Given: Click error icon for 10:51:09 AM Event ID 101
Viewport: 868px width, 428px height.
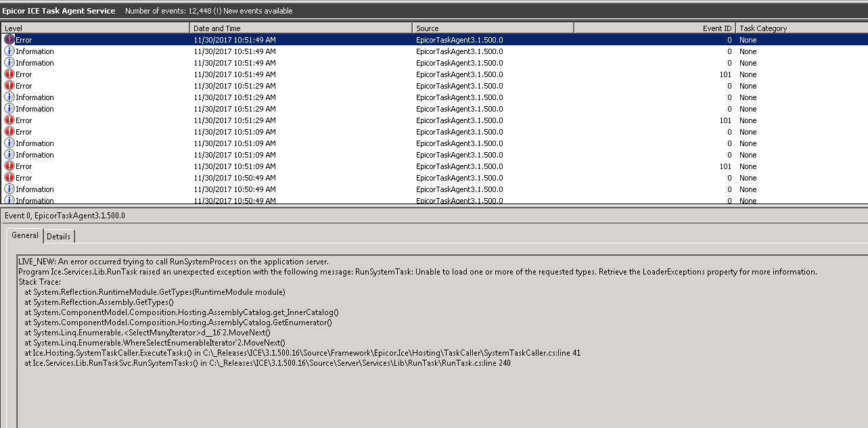Looking at the screenshot, I should pos(9,166).
